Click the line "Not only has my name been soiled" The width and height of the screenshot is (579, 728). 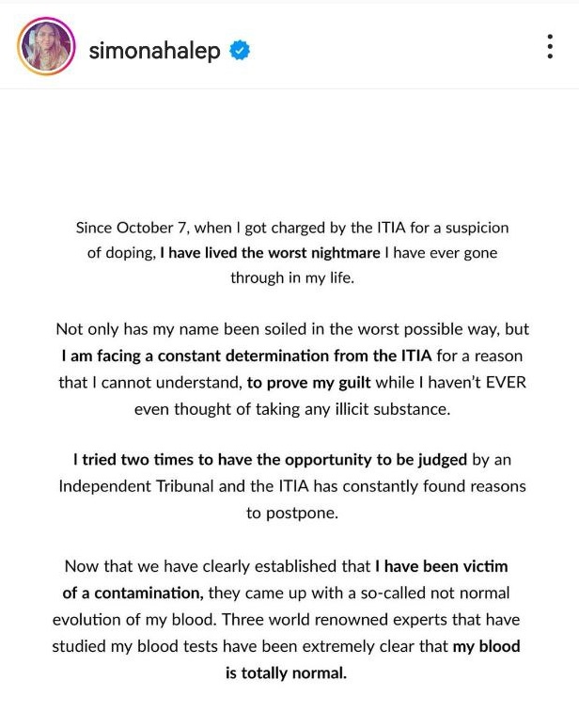(x=292, y=329)
